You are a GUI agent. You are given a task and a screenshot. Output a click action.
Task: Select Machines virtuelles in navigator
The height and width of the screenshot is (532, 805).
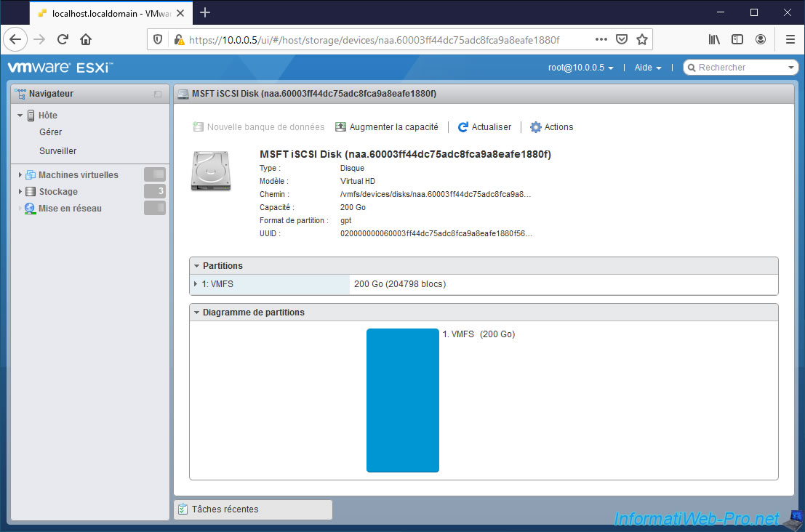point(78,175)
